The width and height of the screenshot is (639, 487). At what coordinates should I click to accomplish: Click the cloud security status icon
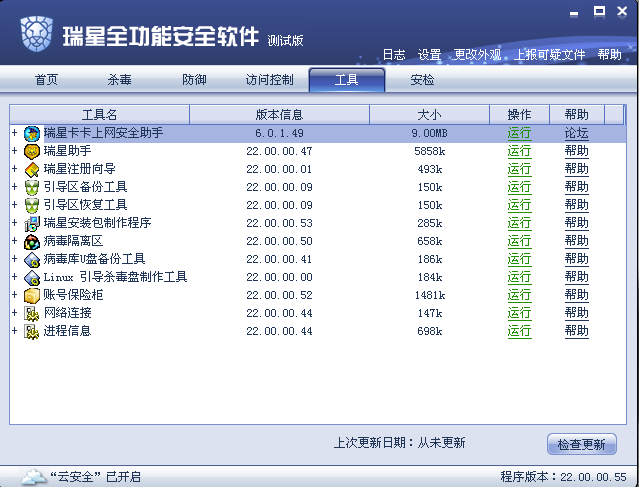pyautogui.click(x=33, y=476)
